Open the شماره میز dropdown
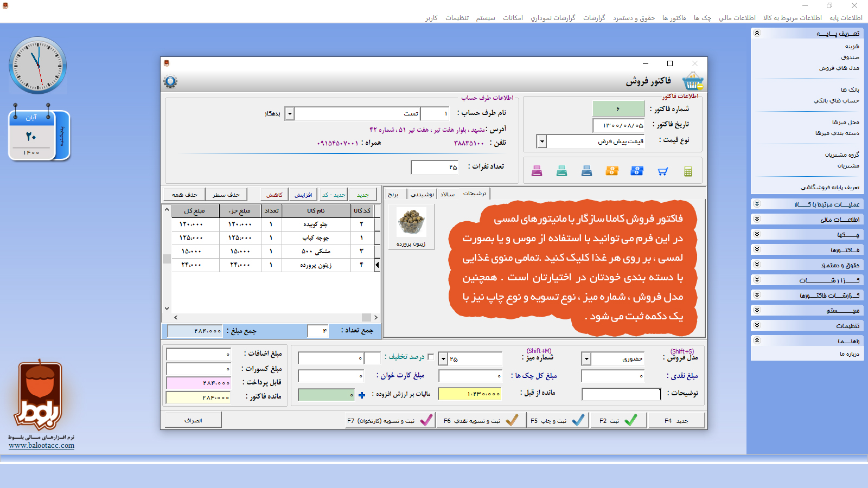 click(x=443, y=359)
